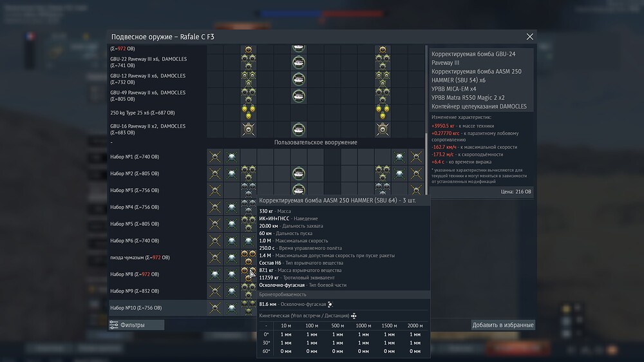Screen dimensions: 644x362
Task: Choose custom loadout Набор №1 (Σ=740 ОВ)
Action: pyautogui.click(x=135, y=157)
